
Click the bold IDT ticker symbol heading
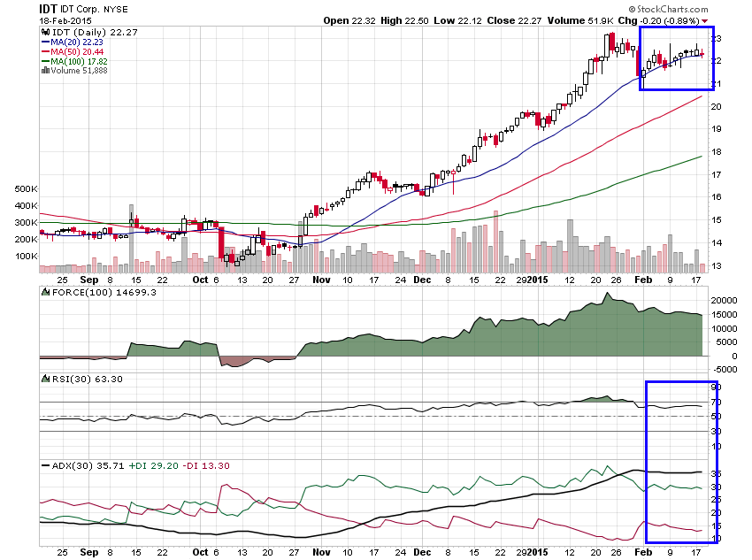coord(48,9)
